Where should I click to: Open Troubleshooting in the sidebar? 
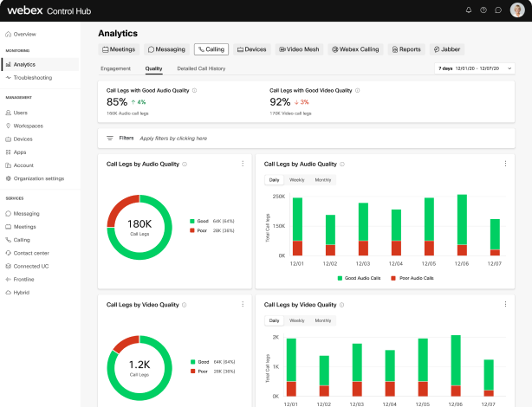point(29,78)
